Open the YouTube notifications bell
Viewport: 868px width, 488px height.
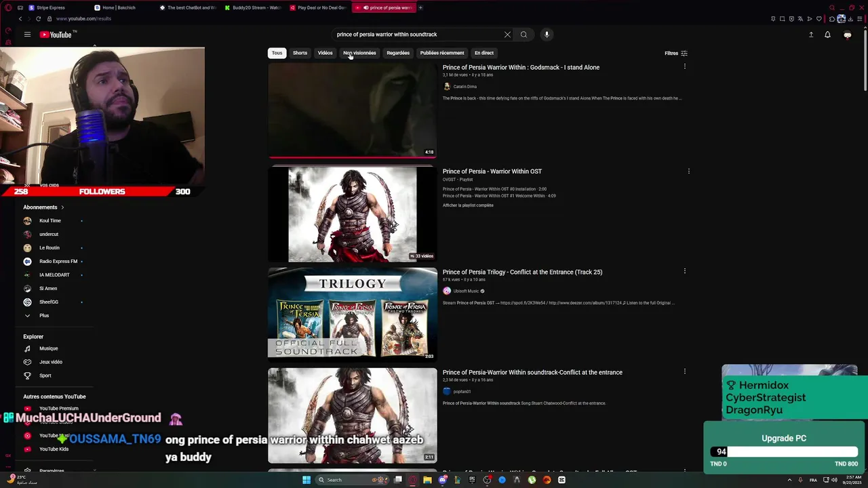pos(827,35)
